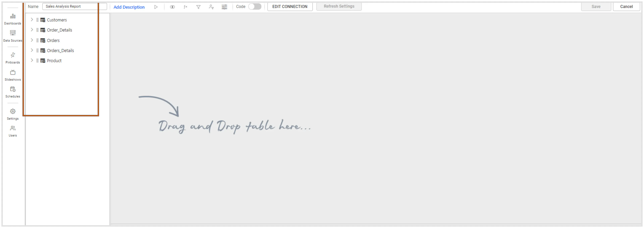Click the Name input field

coord(74,7)
